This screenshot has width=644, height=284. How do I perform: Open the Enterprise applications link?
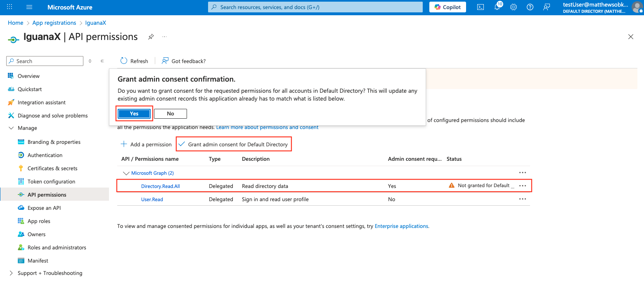click(x=401, y=226)
